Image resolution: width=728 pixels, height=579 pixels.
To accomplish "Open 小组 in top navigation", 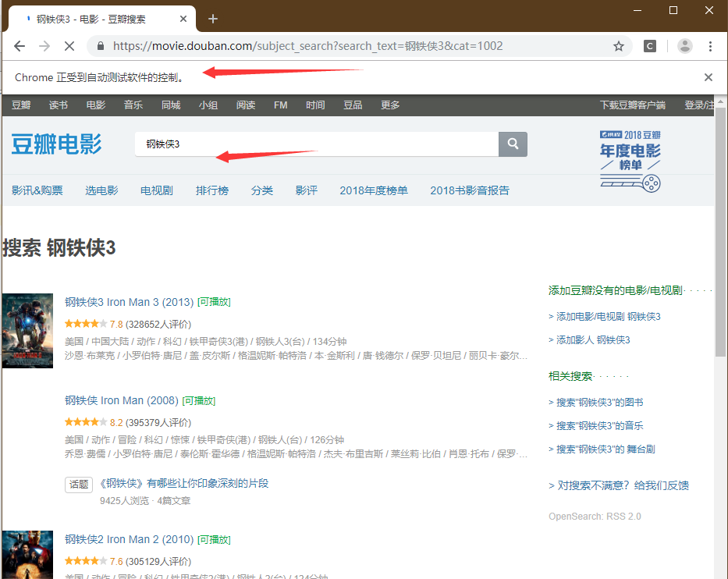I will [x=208, y=105].
